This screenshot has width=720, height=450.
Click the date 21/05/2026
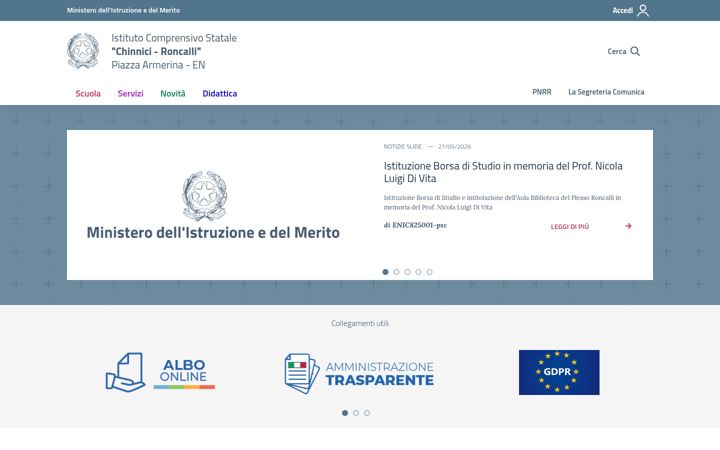(455, 146)
